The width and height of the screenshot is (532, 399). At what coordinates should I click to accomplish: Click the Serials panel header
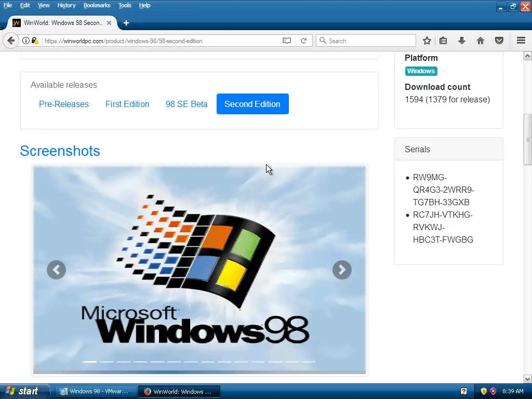pos(448,149)
